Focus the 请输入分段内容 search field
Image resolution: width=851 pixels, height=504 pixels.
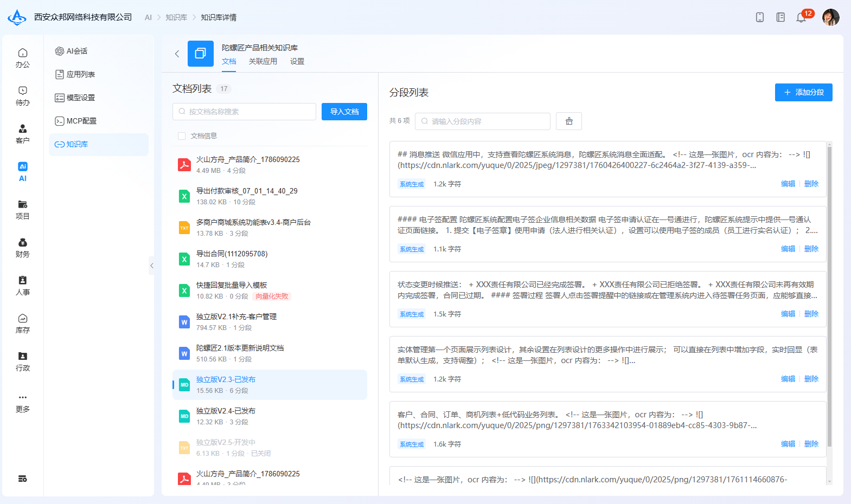[x=483, y=121]
